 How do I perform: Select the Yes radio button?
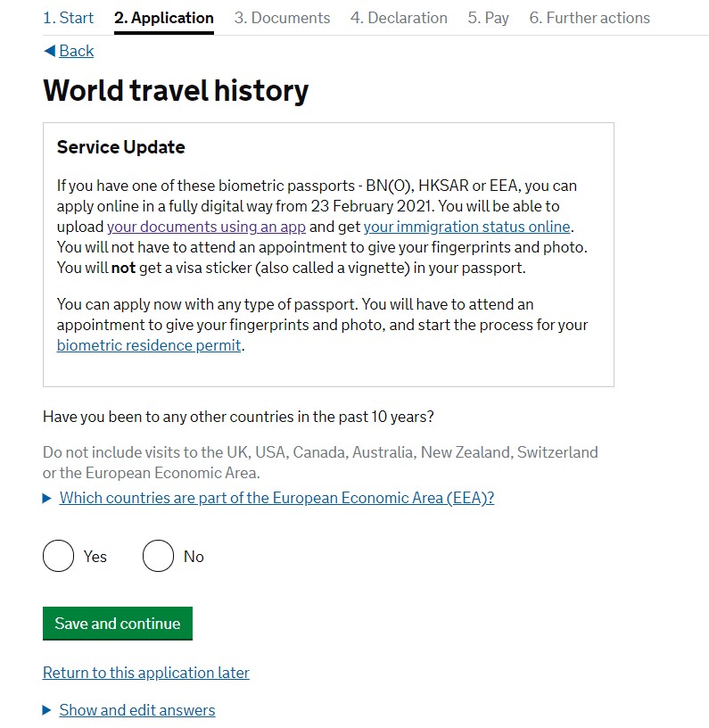coord(59,556)
